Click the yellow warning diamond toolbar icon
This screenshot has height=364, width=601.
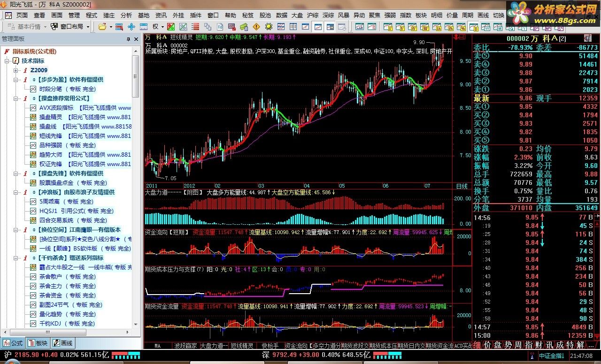pyautogui.click(x=256, y=27)
